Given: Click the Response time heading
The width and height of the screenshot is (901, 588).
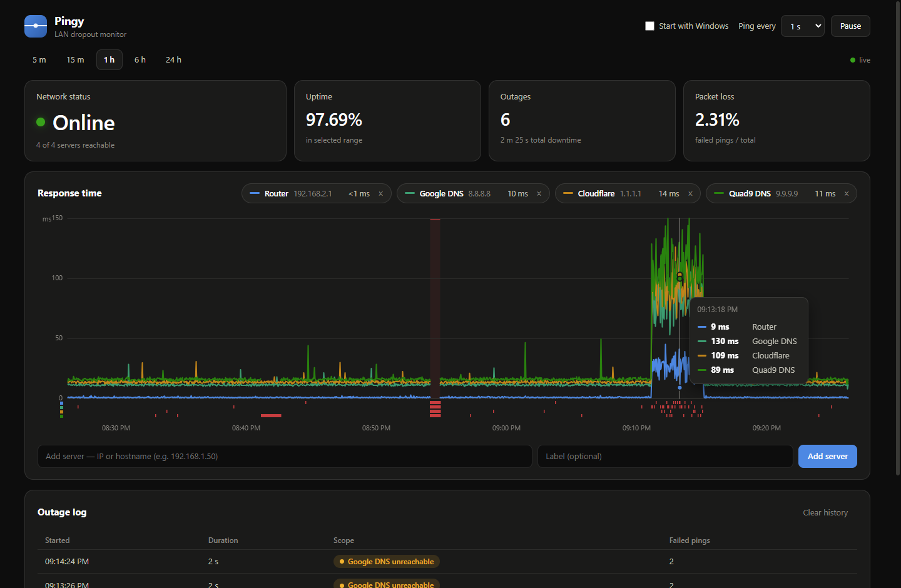Looking at the screenshot, I should (x=69, y=193).
